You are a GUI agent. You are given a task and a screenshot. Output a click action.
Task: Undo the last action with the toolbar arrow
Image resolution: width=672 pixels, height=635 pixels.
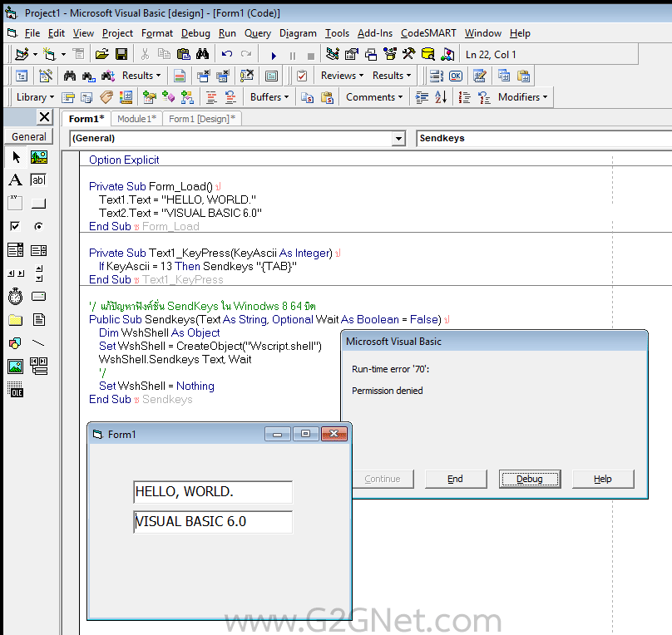(x=227, y=54)
